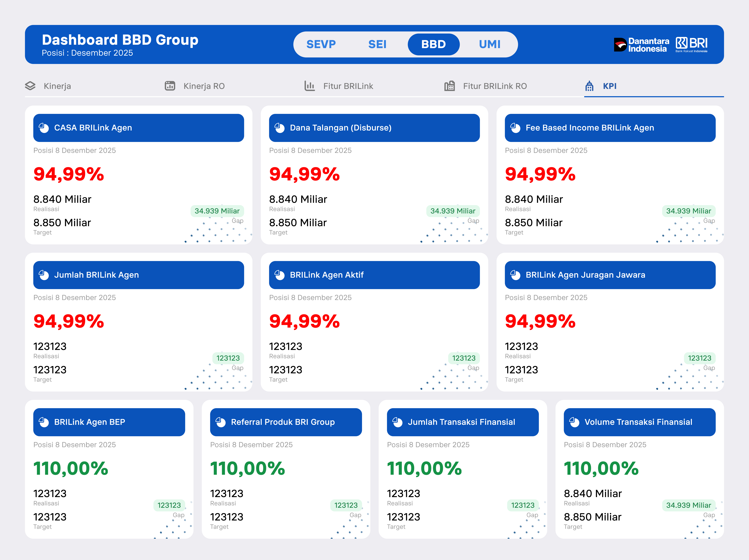Click 110,00% on Jumlah Transaksi Finansial card

coord(425,469)
